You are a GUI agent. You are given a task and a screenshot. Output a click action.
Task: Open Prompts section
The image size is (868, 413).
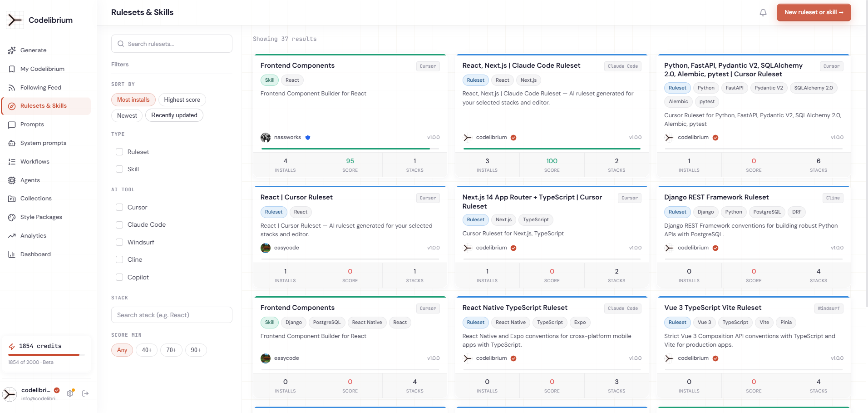pyautogui.click(x=46, y=124)
